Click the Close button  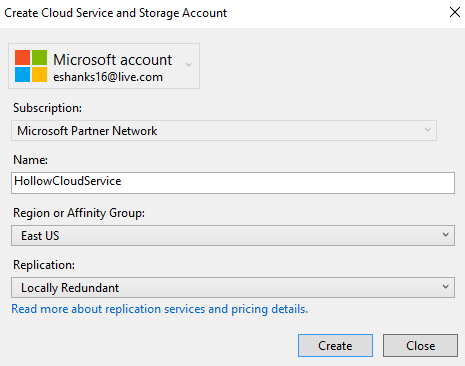420,346
